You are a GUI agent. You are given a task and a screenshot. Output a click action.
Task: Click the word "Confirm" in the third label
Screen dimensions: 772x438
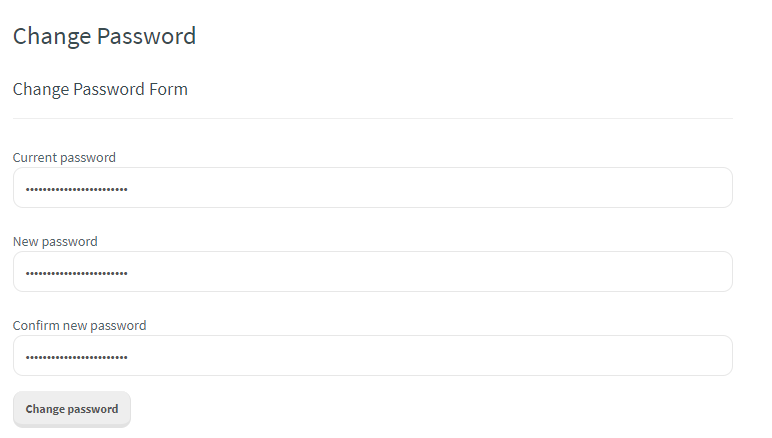[x=35, y=325]
